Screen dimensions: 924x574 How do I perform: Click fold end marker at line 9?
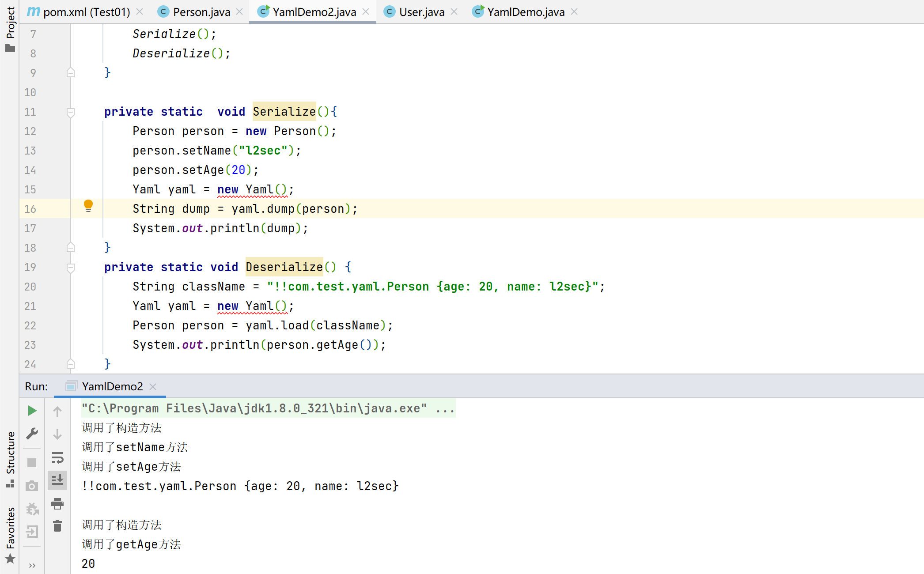pyautogui.click(x=71, y=72)
